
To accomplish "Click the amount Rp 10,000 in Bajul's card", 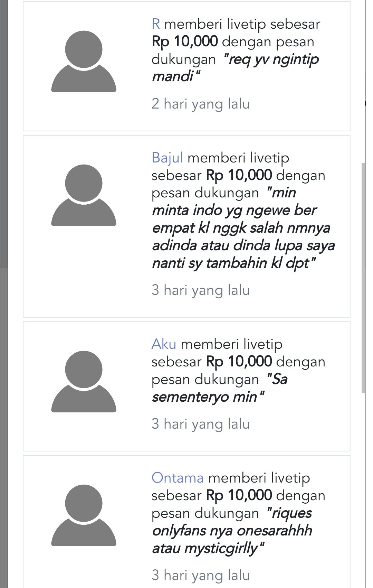I will point(239,175).
